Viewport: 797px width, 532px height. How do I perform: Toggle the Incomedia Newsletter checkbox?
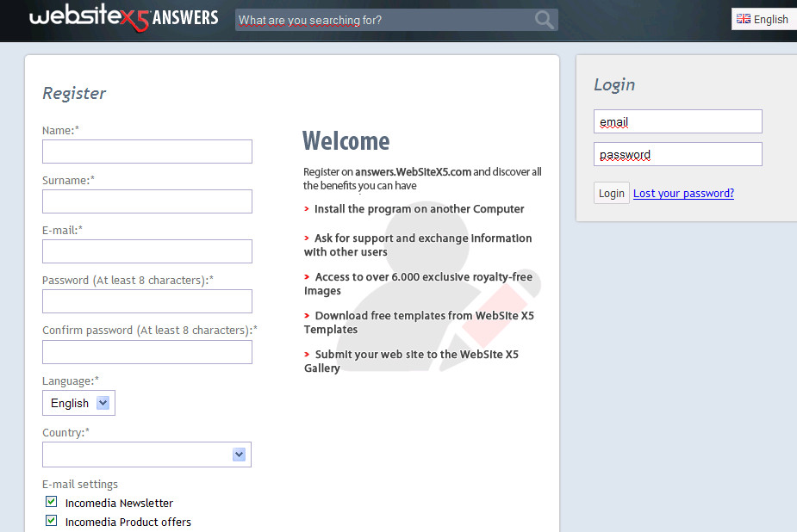coord(52,502)
